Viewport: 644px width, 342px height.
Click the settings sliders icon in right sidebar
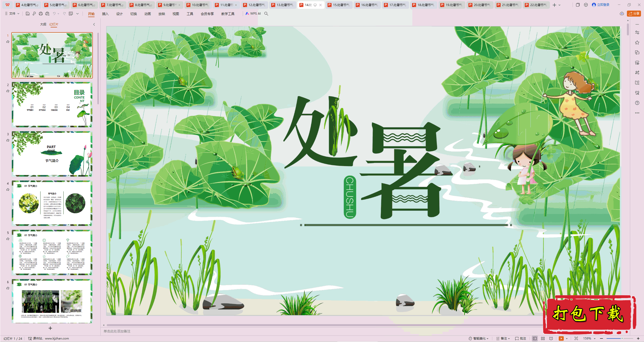pyautogui.click(x=637, y=32)
